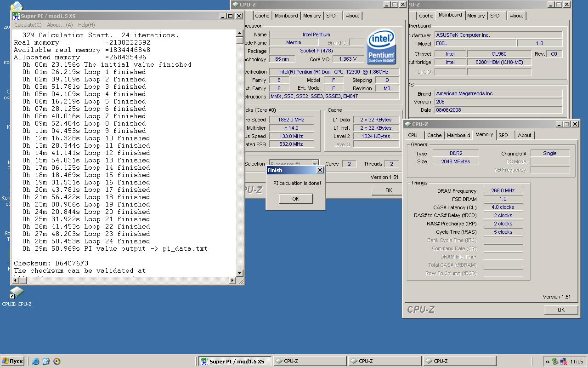588x368 pixels.
Task: Activate the third CPU-Z taskbar button
Action: pyautogui.click(x=459, y=361)
